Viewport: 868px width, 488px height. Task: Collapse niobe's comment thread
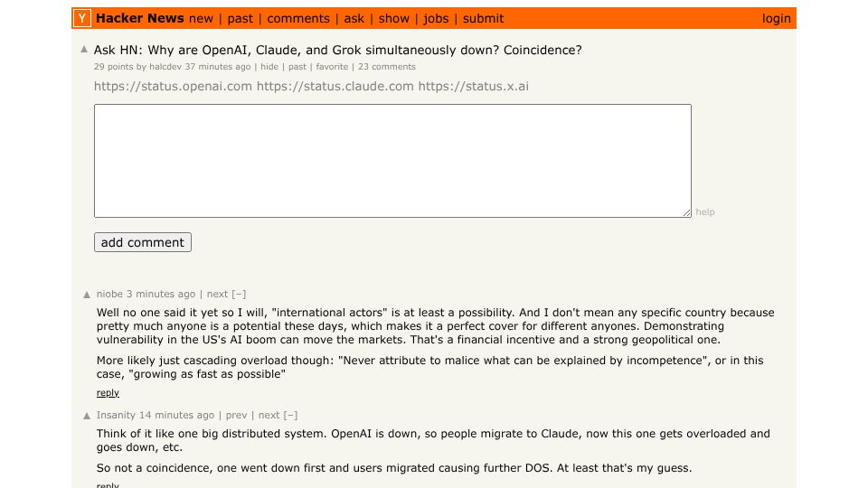pos(239,294)
